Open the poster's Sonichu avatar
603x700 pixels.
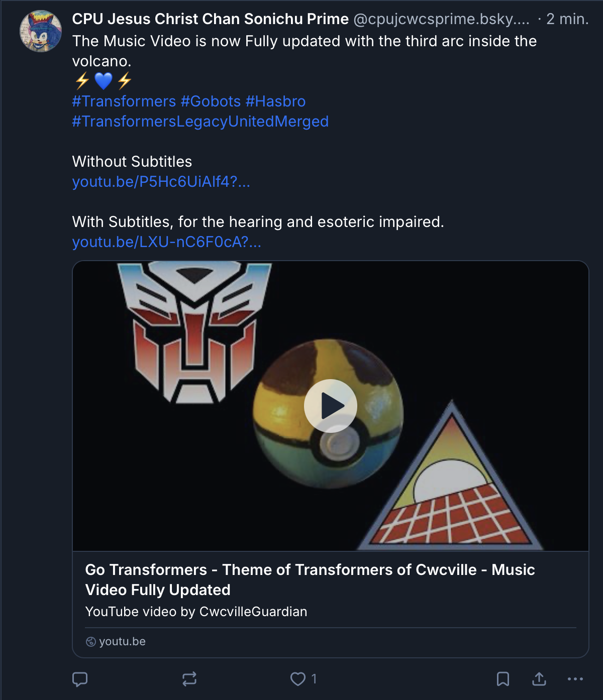click(x=41, y=31)
